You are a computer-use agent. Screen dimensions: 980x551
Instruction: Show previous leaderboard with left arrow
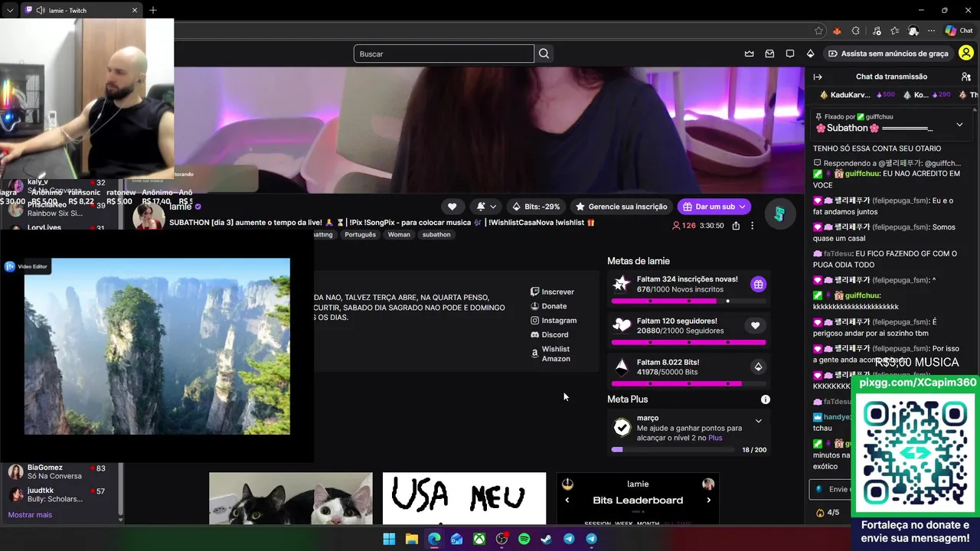click(567, 500)
